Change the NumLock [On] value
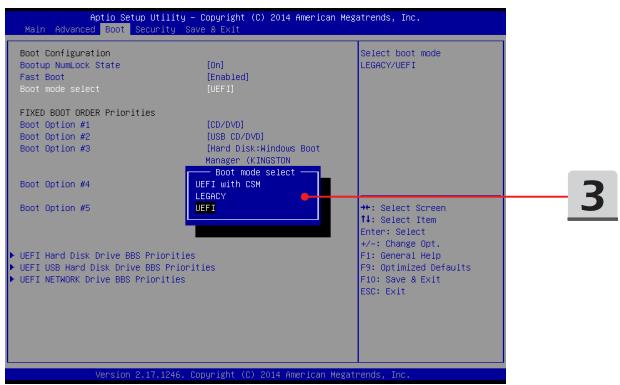Screen dimensions: 620x385 coord(215,65)
